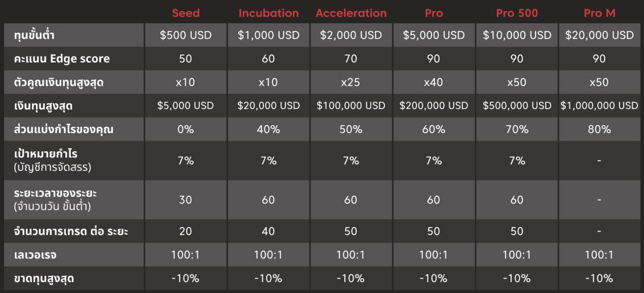Click the Incubation plan header

pos(268,13)
